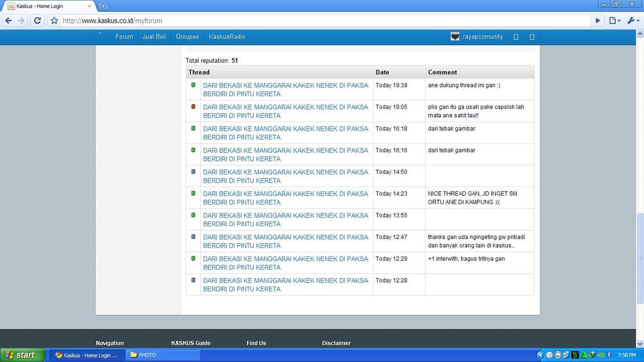Open the thread link in the 14:23 row
The width and height of the screenshot is (644, 362).
(x=285, y=198)
